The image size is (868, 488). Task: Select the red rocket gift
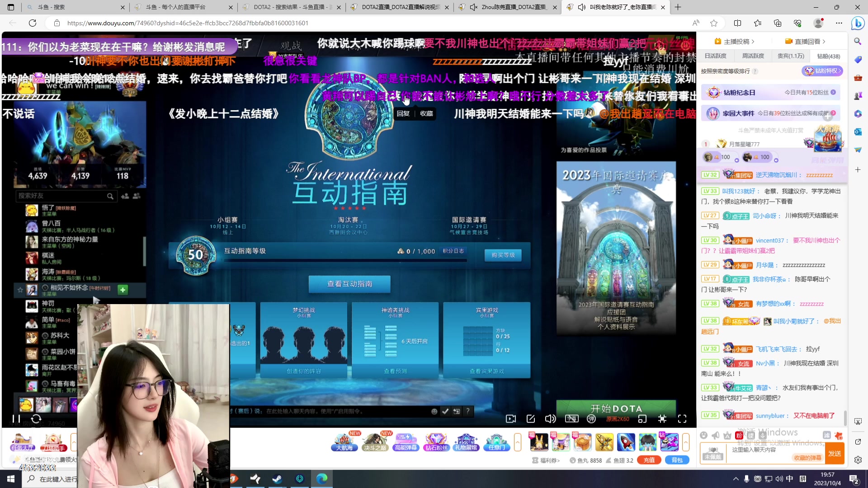click(626, 442)
